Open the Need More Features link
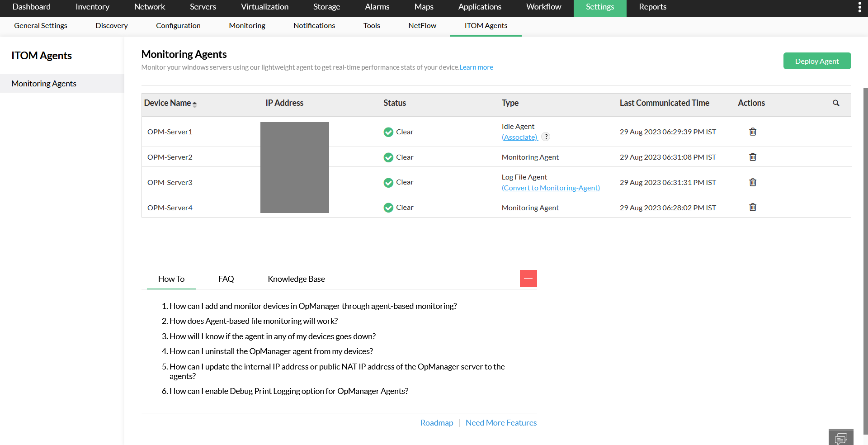Screen dimensions: 868x445 click(x=501, y=423)
